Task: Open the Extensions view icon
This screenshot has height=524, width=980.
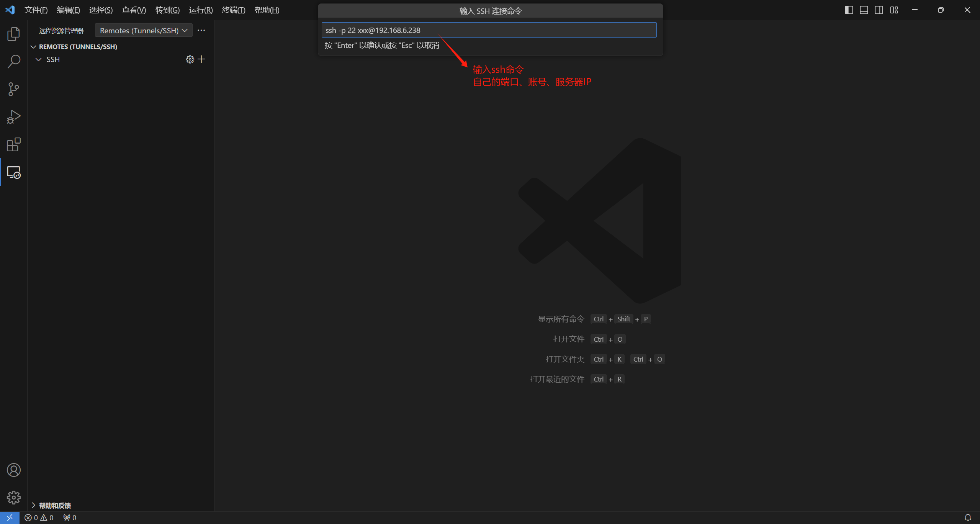Action: coord(13,145)
